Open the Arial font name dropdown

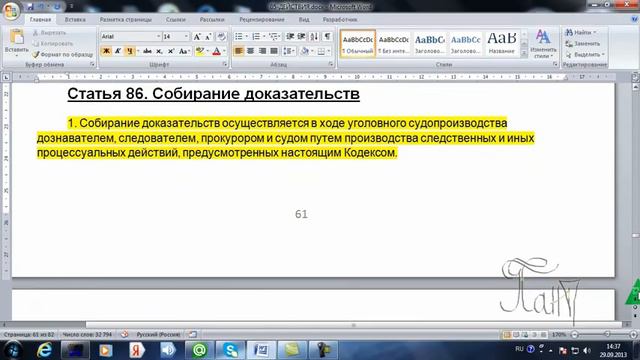158,37
